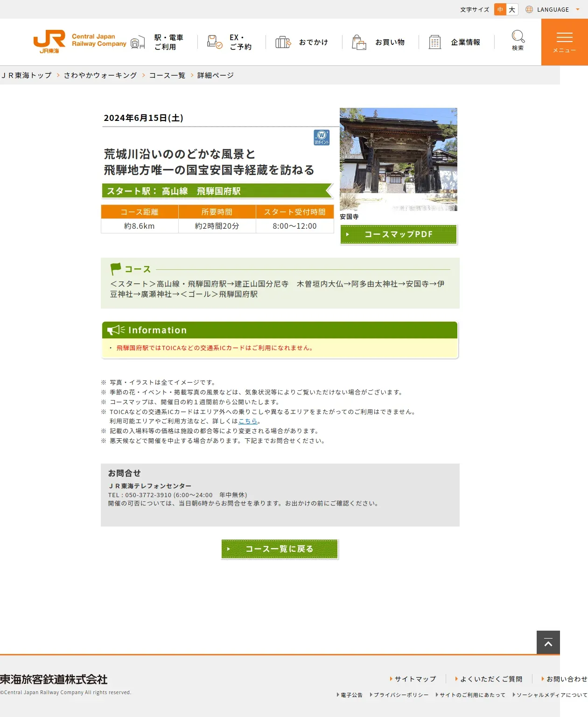This screenshot has height=717, width=588.
Task: Click the date 2024年6月15日(土)
Action: click(x=143, y=118)
